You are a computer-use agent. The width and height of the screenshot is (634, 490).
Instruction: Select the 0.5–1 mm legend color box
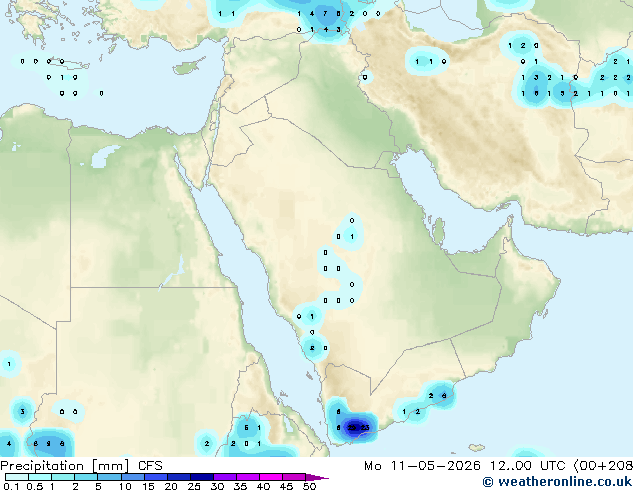[40, 477]
